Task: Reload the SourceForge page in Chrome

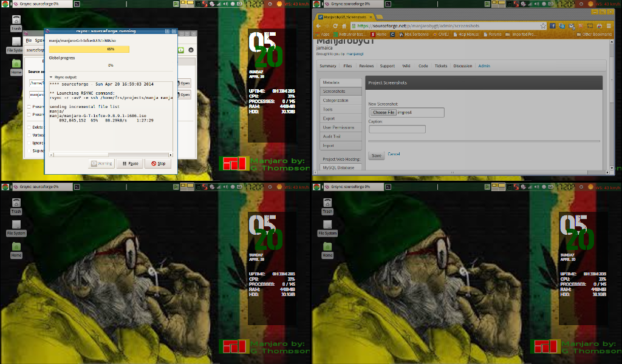Action: tap(335, 25)
